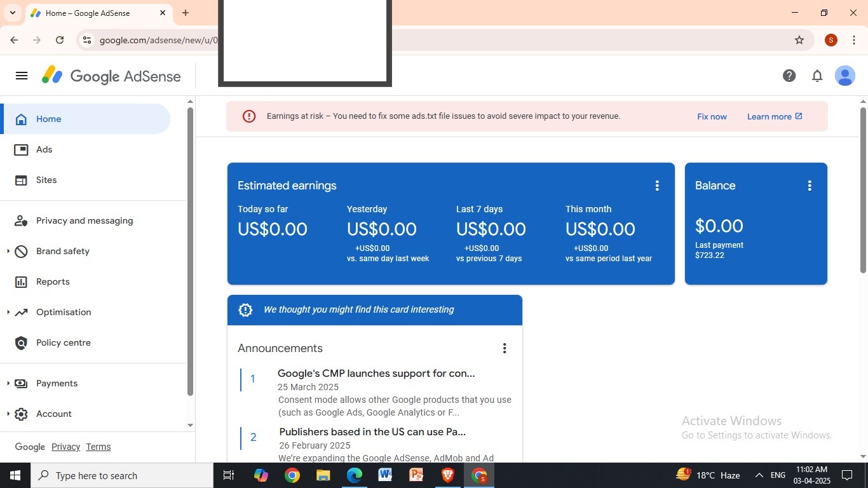This screenshot has width=868, height=488.
Task: Click the interesting card gear badge icon
Action: point(245,309)
